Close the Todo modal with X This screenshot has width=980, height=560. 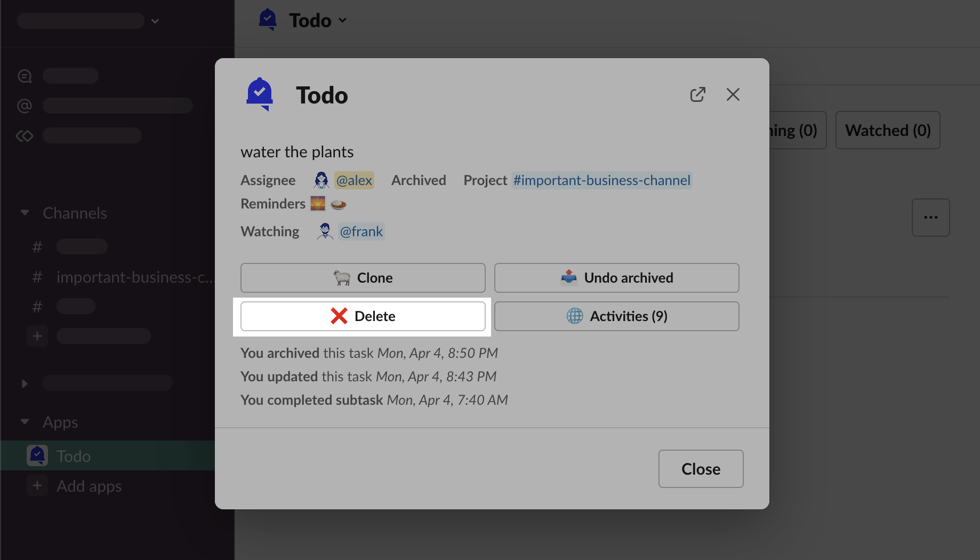coord(733,94)
